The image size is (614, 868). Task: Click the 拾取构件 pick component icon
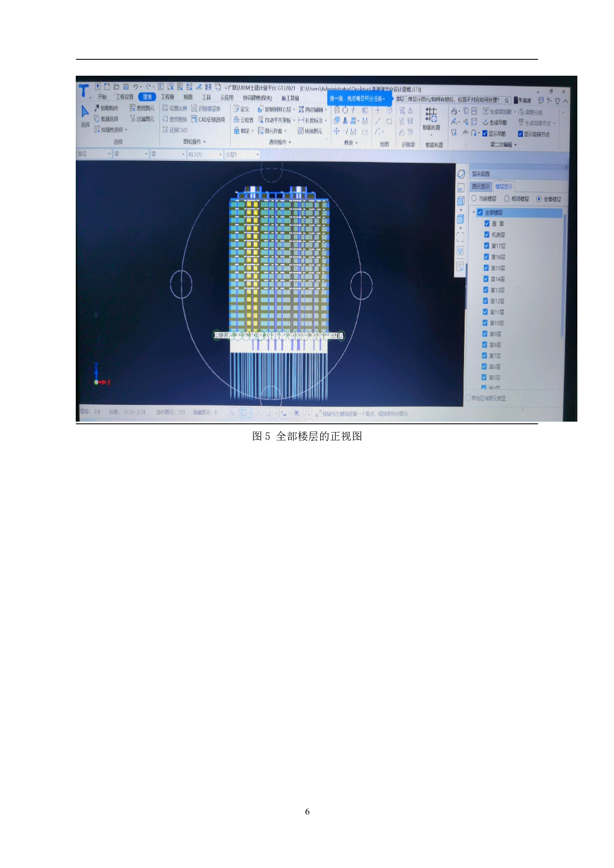[97, 108]
